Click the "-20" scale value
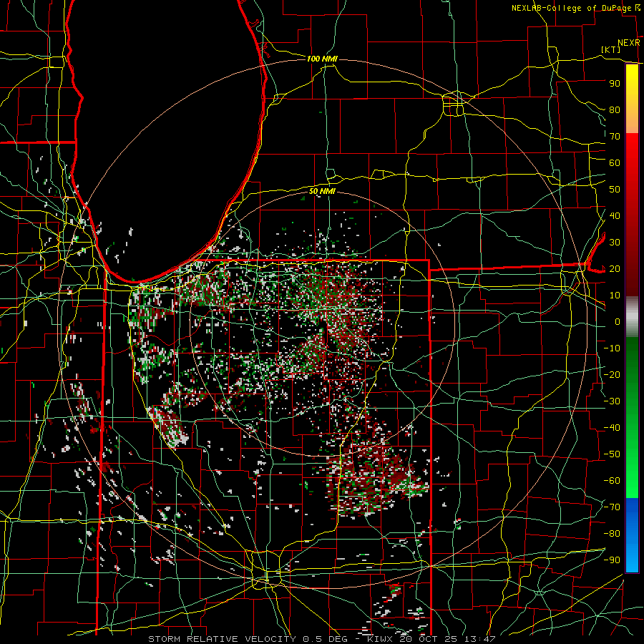This screenshot has height=644, width=644. click(x=612, y=374)
